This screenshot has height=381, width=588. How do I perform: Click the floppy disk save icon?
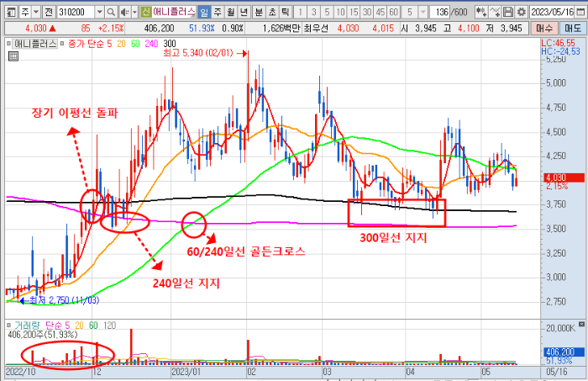click(x=508, y=13)
